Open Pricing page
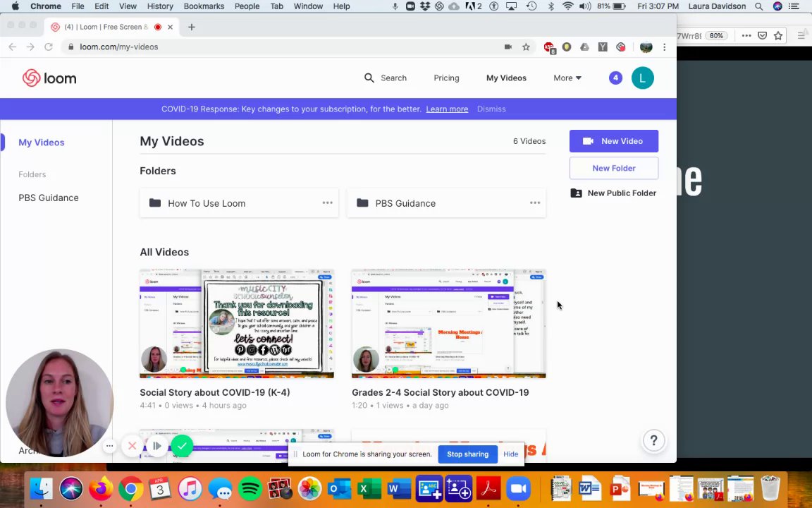The width and height of the screenshot is (812, 508). [x=446, y=78]
